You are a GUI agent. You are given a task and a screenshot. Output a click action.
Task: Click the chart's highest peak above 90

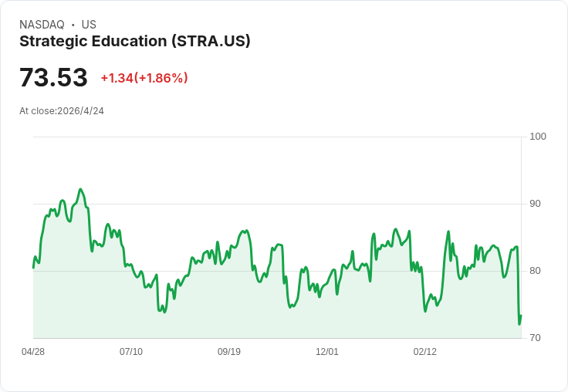click(80, 189)
